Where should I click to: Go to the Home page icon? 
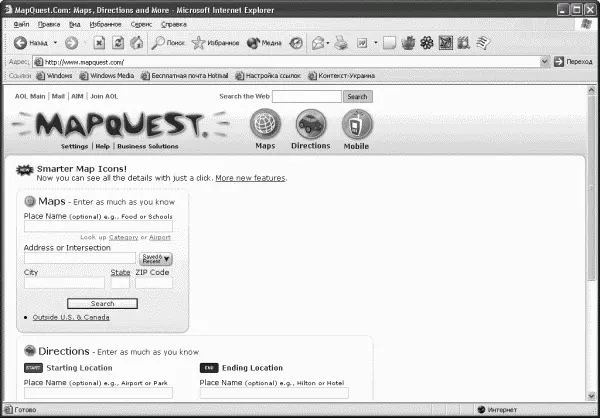[x=137, y=43]
